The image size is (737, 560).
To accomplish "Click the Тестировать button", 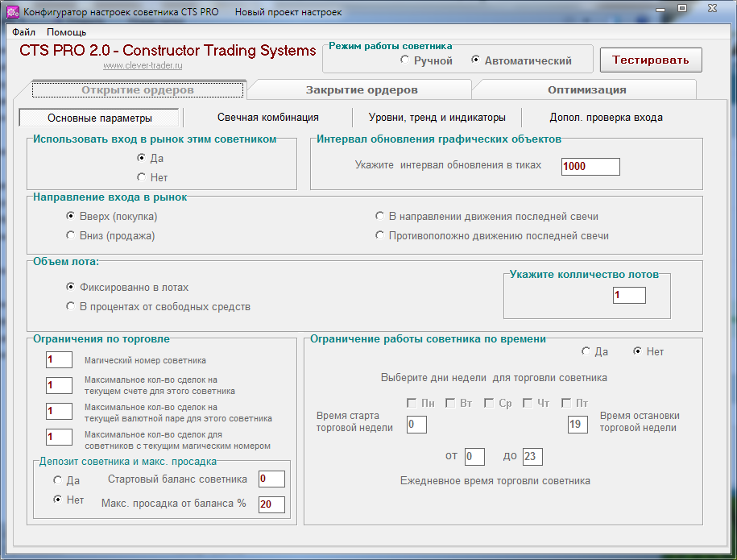I will [651, 60].
